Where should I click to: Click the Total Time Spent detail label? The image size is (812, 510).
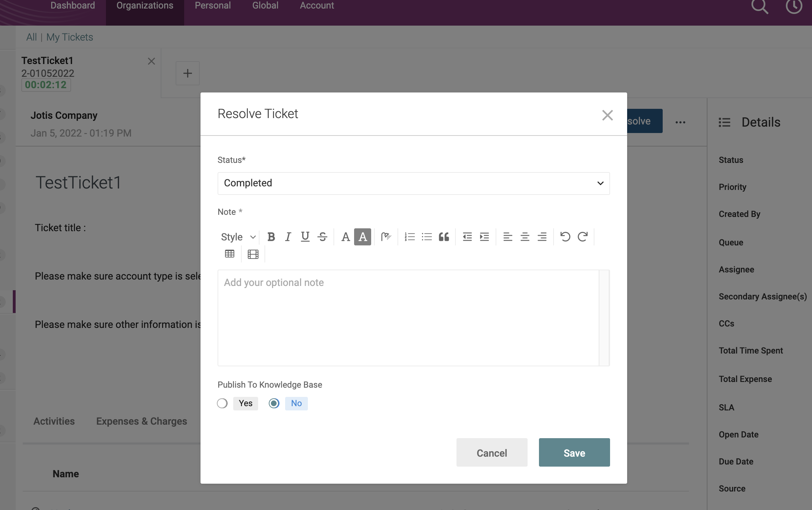[750, 351]
